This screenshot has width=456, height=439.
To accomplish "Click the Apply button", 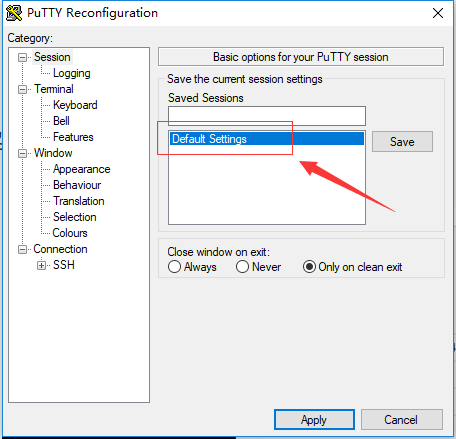I will pos(314,420).
